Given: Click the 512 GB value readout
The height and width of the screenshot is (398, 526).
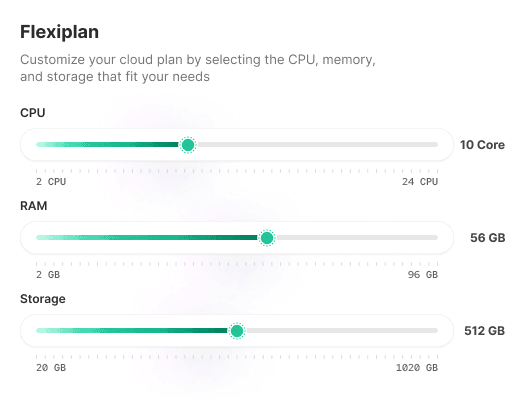Looking at the screenshot, I should click(x=484, y=331).
